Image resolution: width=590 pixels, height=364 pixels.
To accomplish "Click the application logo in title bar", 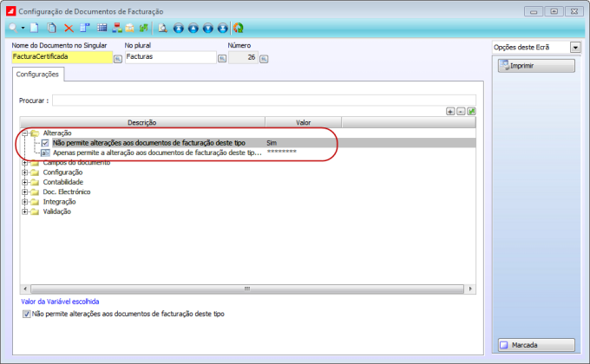I will [x=11, y=11].
